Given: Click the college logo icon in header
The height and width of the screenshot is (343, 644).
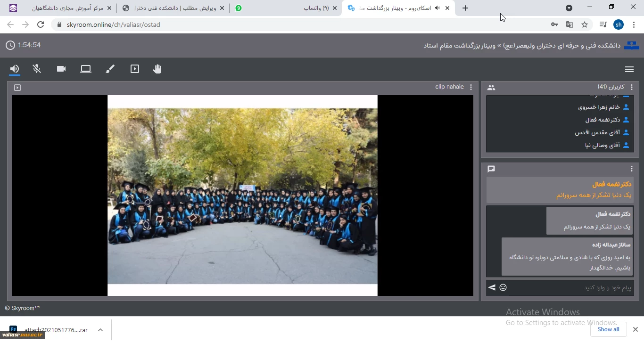Looking at the screenshot, I should click(x=632, y=45).
